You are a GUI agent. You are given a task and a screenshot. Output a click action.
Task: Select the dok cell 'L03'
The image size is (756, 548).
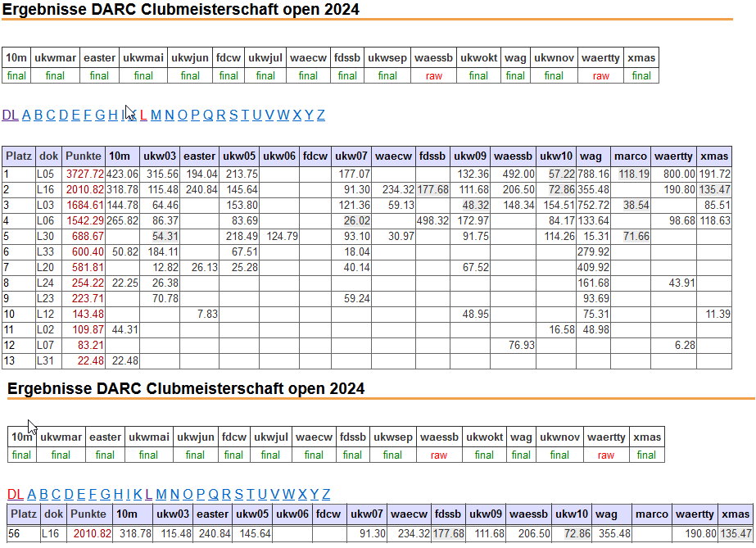pyautogui.click(x=48, y=206)
